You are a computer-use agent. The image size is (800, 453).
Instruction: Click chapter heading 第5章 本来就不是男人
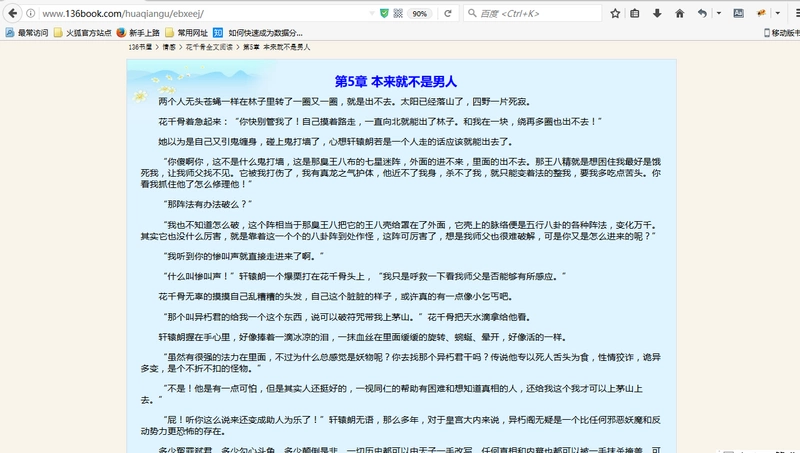tap(395, 82)
